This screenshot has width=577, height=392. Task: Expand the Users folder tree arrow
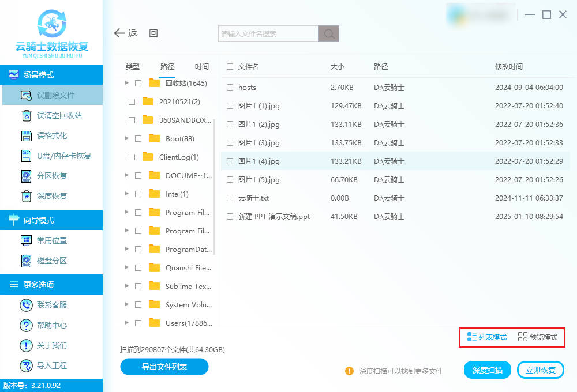[x=127, y=323]
